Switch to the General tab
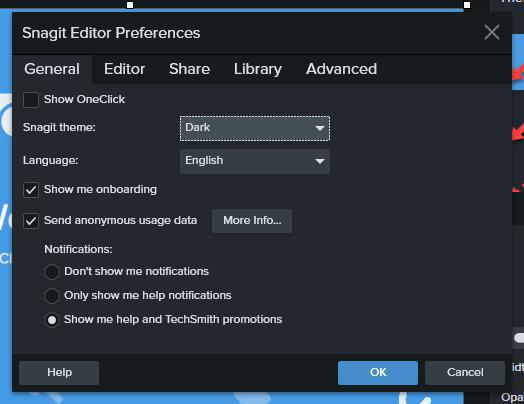524x404 pixels. click(x=52, y=69)
